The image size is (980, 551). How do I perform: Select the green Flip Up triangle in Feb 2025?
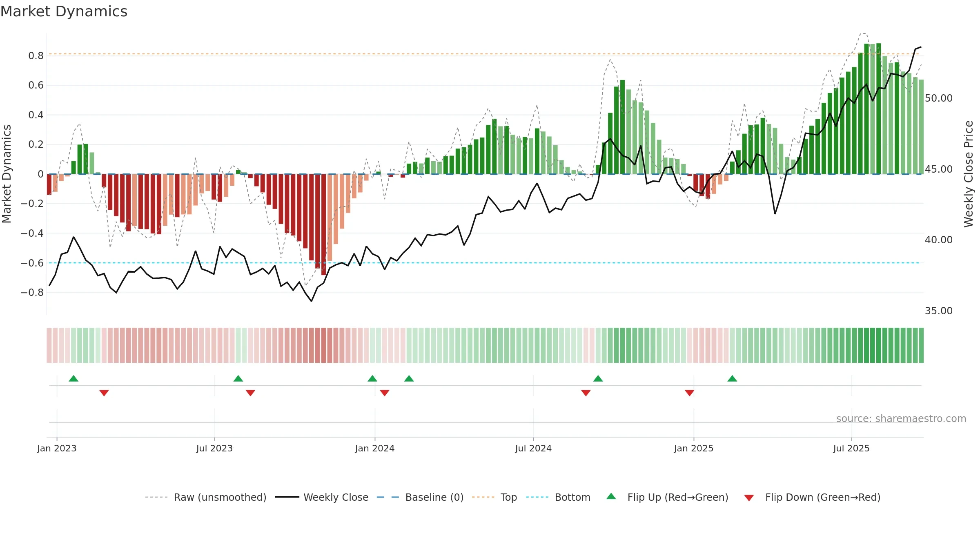pyautogui.click(x=732, y=378)
